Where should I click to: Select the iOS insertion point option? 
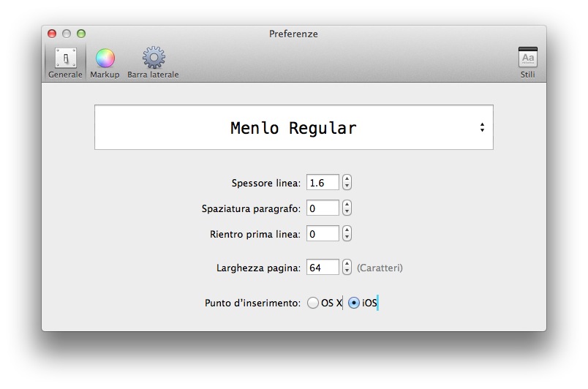tap(354, 303)
